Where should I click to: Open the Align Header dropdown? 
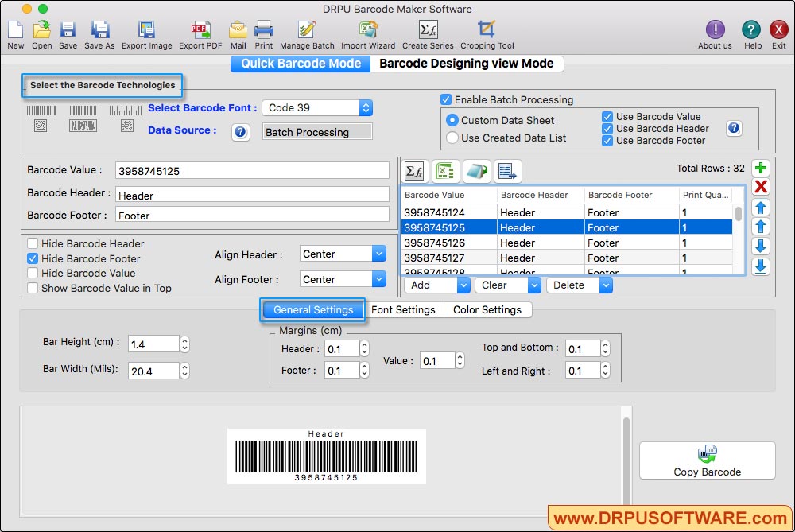coord(342,253)
